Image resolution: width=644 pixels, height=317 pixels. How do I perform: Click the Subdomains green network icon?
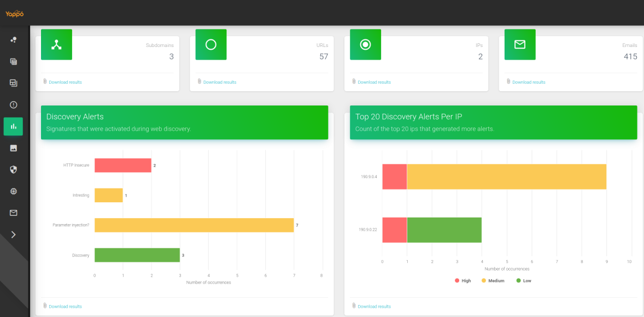(x=56, y=44)
